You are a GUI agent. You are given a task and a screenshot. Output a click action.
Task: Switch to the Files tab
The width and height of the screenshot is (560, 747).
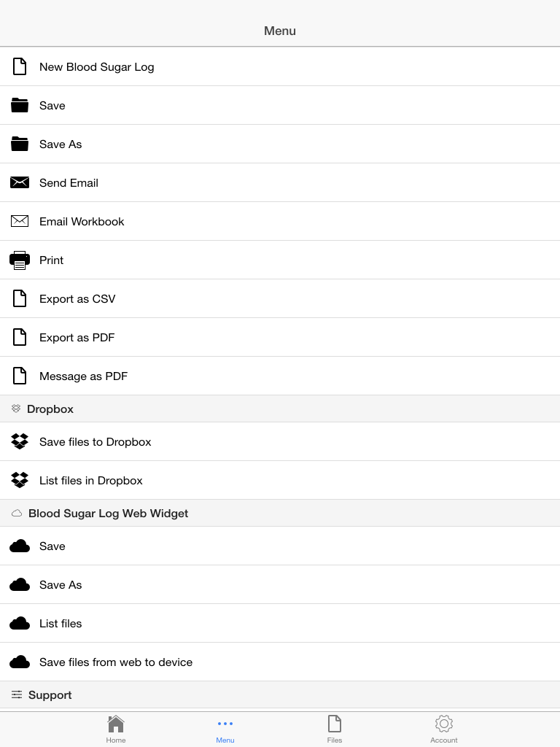[x=334, y=729]
